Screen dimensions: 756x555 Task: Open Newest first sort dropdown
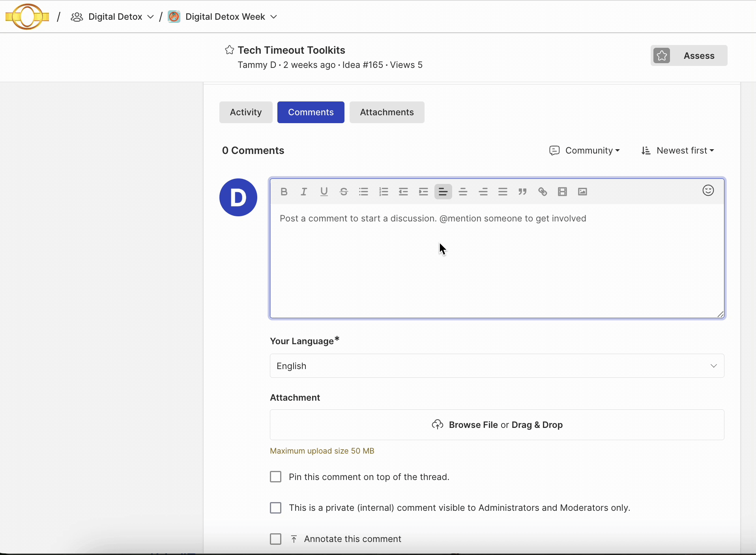[x=678, y=150]
